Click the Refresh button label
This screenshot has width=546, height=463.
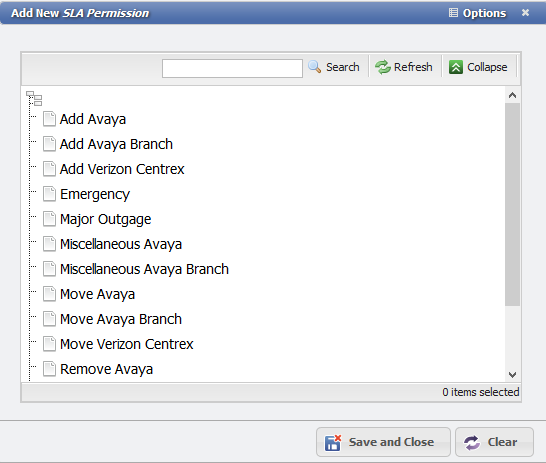coord(413,67)
